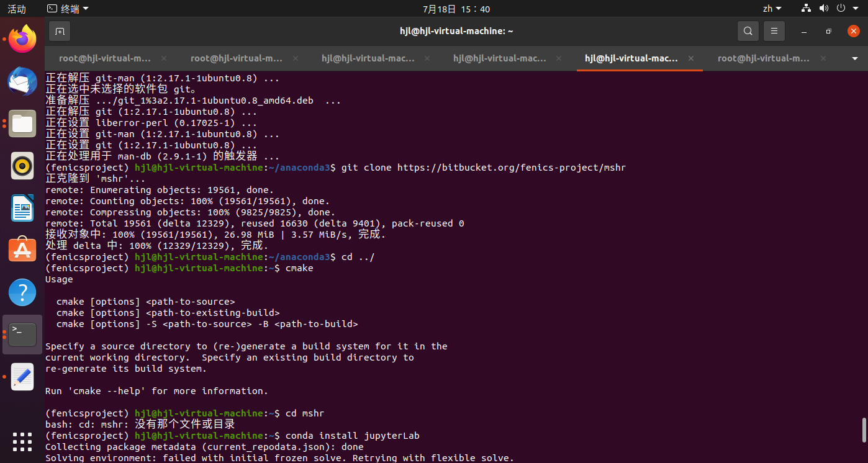Open the terminal hamburger menu
The height and width of the screenshot is (463, 868).
[x=774, y=30]
